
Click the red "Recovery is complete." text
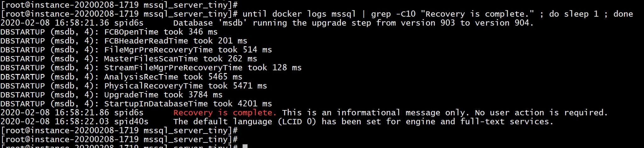pos(225,113)
